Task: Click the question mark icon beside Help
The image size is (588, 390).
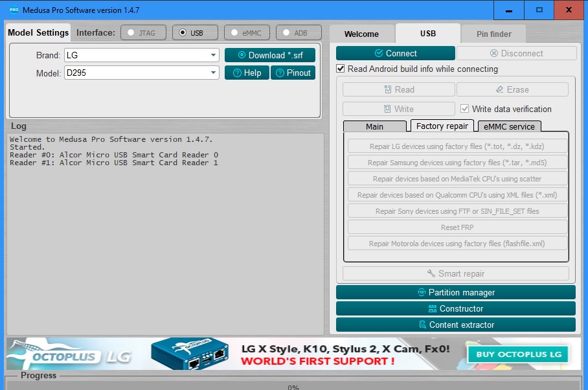Action: (x=237, y=73)
